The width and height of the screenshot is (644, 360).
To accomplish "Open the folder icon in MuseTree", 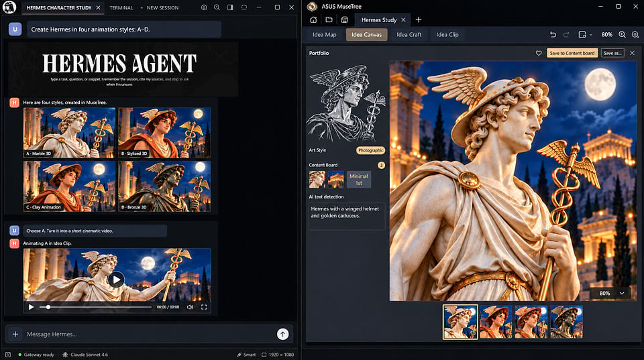I will 329,19.
